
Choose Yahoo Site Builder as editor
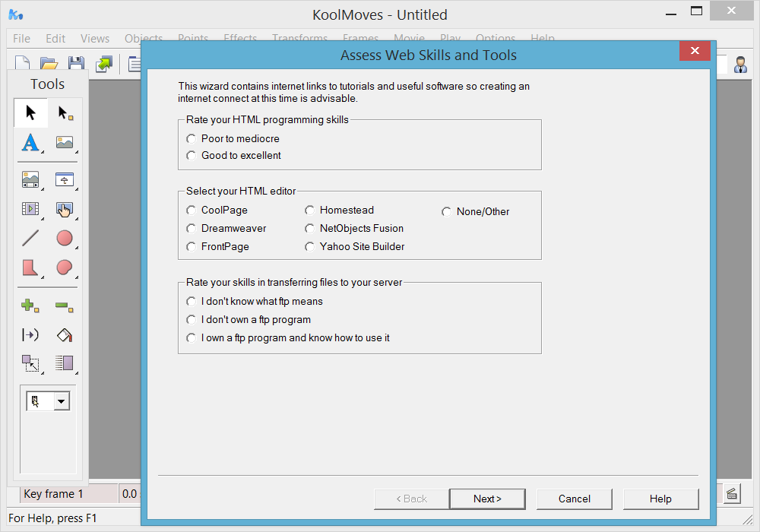[355, 246]
